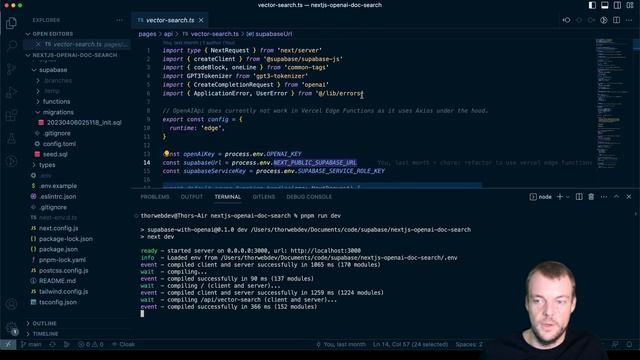Open Source Control view in activity bar
This screenshot has height=360, width=640.
tap(11, 69)
